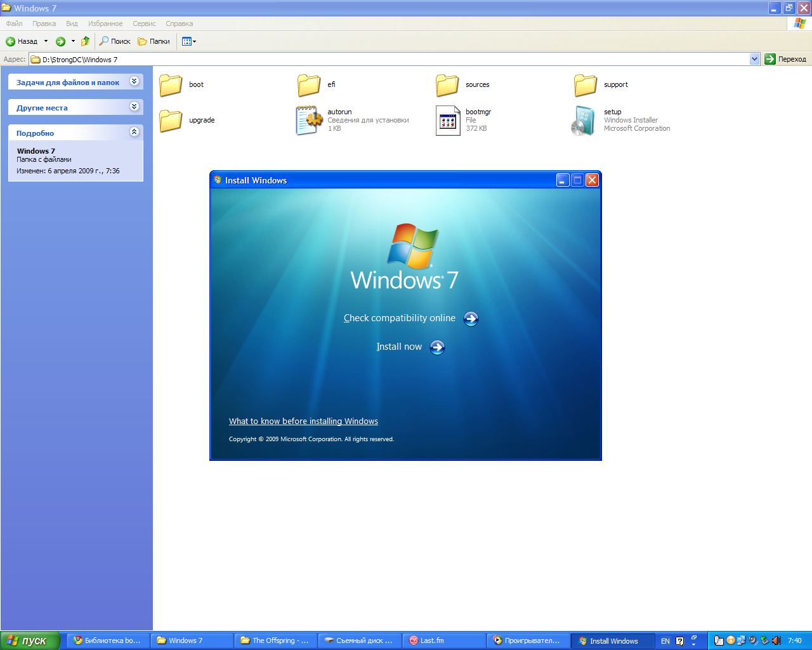Collapse the Подробно details panel

pyautogui.click(x=134, y=132)
